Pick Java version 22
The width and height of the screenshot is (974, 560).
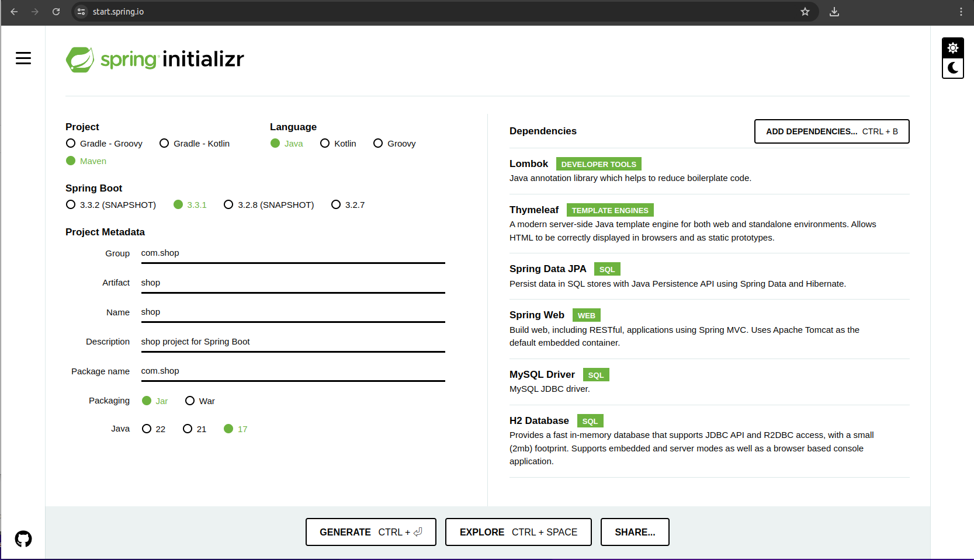(154, 429)
